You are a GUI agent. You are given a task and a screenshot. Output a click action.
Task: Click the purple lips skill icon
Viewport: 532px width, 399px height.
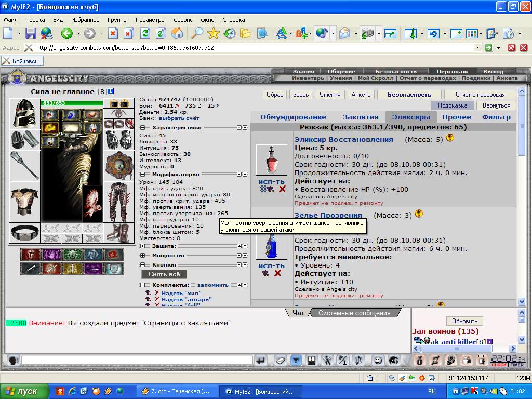[93, 269]
